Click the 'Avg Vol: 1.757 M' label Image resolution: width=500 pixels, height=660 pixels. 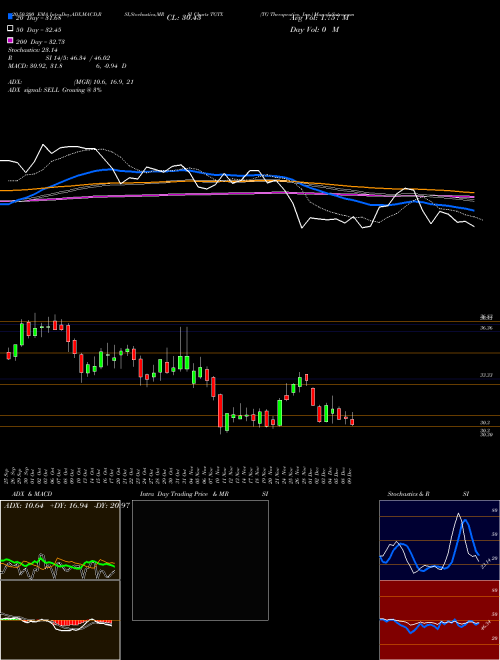[x=319, y=18]
